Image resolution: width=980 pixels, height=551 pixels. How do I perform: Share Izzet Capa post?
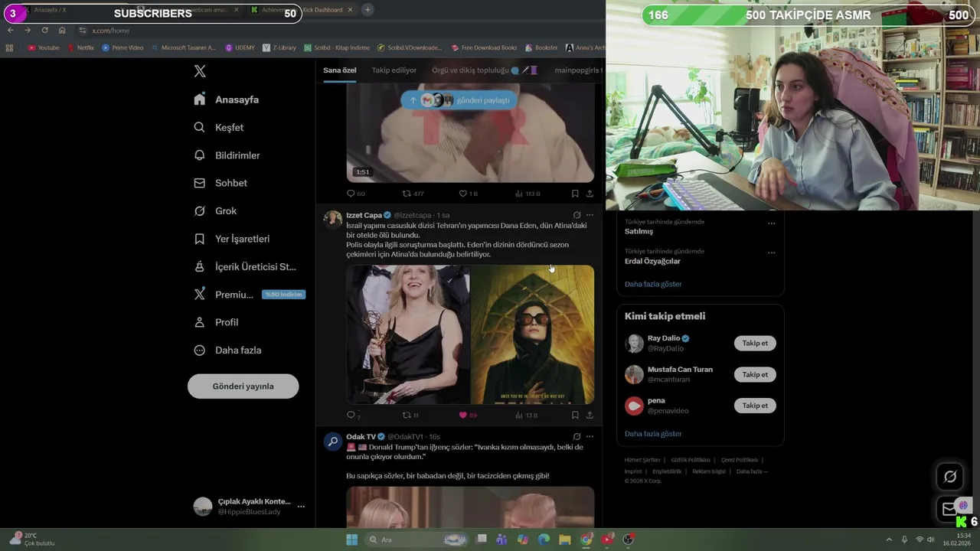pos(590,415)
